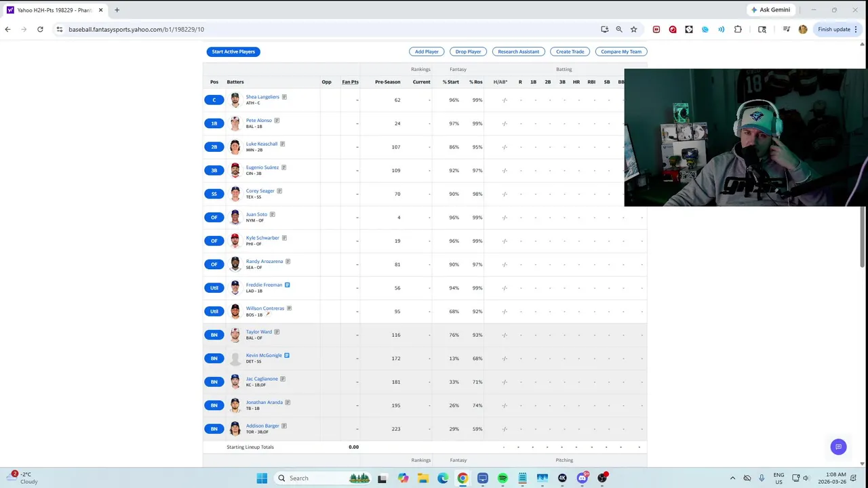Open OBS Studio from the taskbar
This screenshot has width=868, height=488.
pyautogui.click(x=602, y=478)
